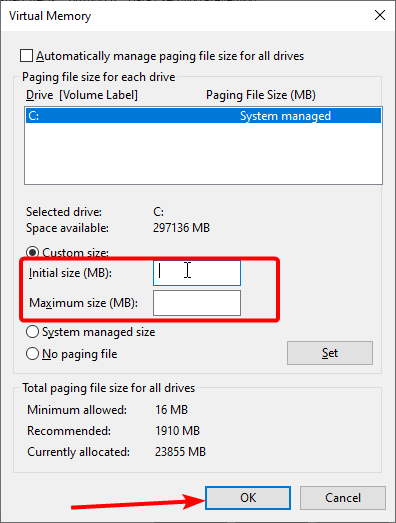This screenshot has height=523, width=396.
Task: Cancel the Virtual Memory dialog
Action: (x=343, y=498)
